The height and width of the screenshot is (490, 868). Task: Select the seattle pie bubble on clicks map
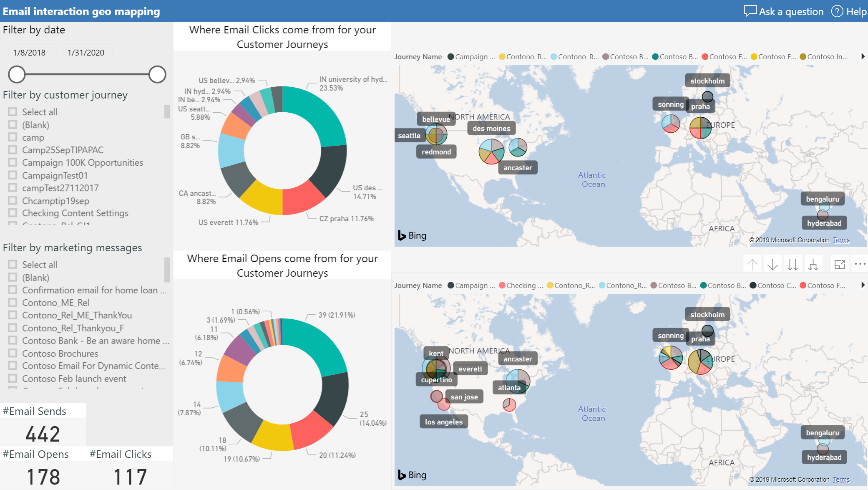(436, 134)
